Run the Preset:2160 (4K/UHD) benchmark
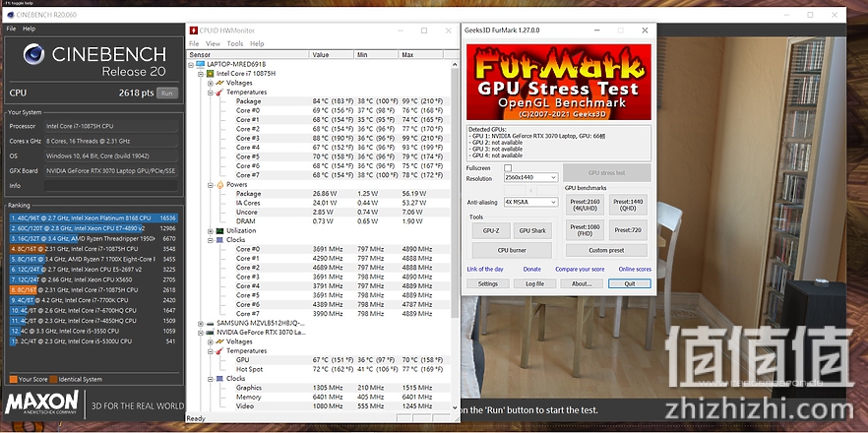868x433 pixels. click(x=585, y=205)
